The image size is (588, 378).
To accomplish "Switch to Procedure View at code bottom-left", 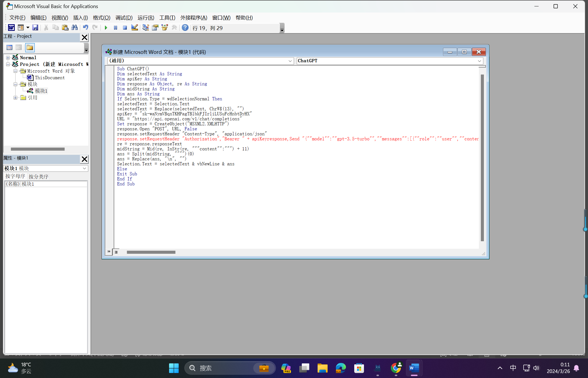I will pos(109,252).
